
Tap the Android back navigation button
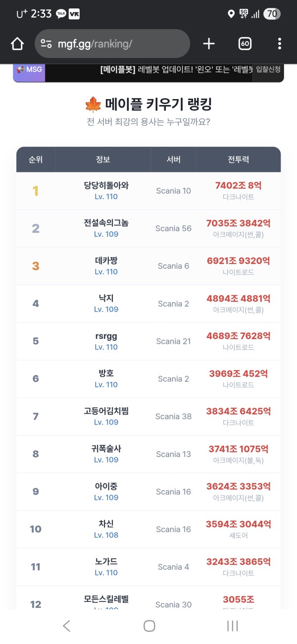(67, 626)
